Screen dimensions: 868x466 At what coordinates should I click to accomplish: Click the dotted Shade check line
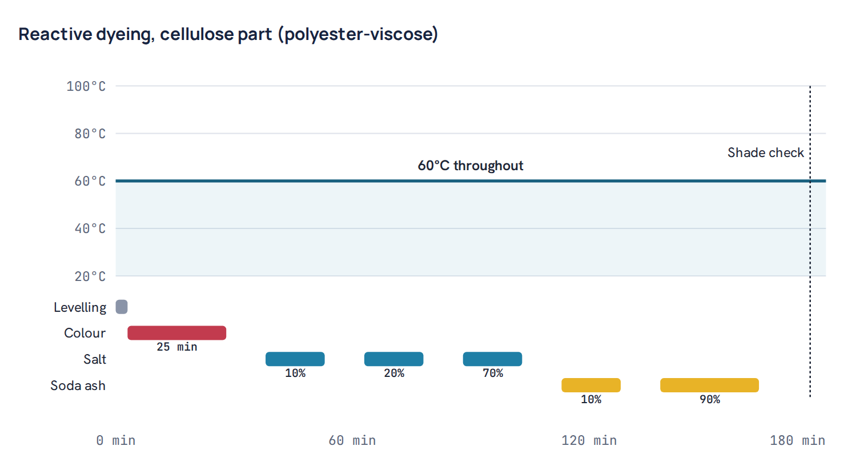pyautogui.click(x=810, y=241)
